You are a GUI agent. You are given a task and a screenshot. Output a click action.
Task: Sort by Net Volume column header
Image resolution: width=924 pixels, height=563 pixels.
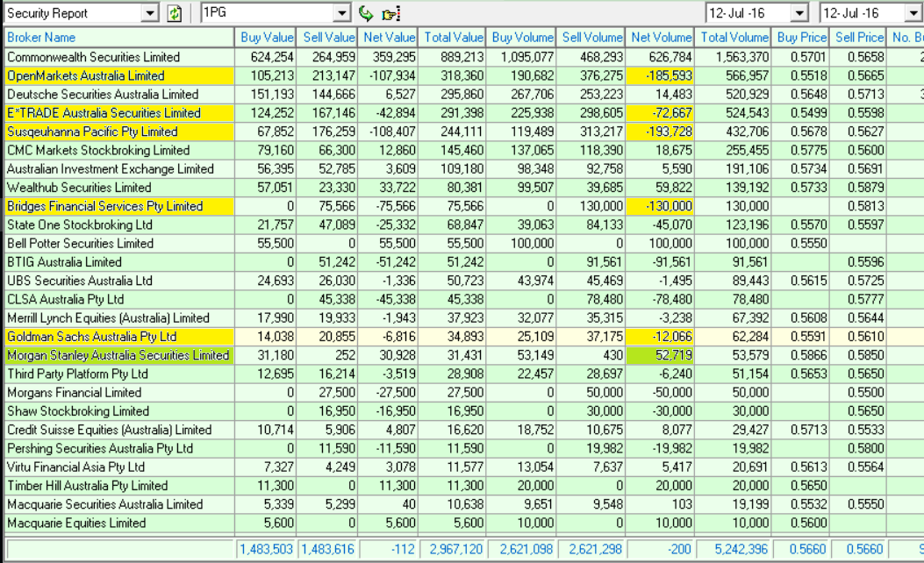click(x=660, y=38)
